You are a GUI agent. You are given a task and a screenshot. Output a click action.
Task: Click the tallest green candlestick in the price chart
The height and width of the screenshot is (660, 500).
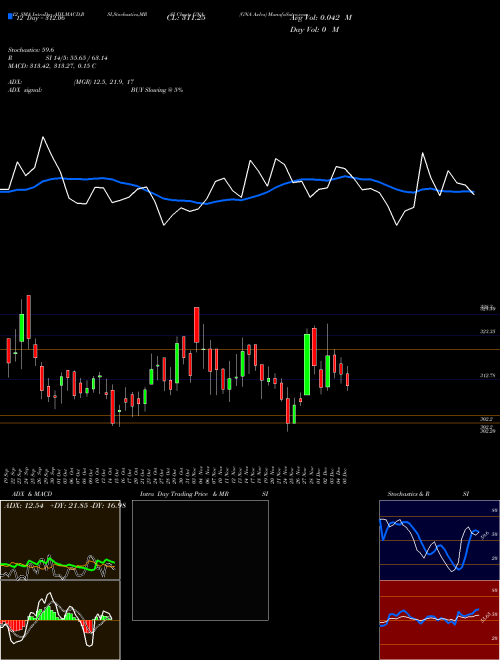(307, 365)
